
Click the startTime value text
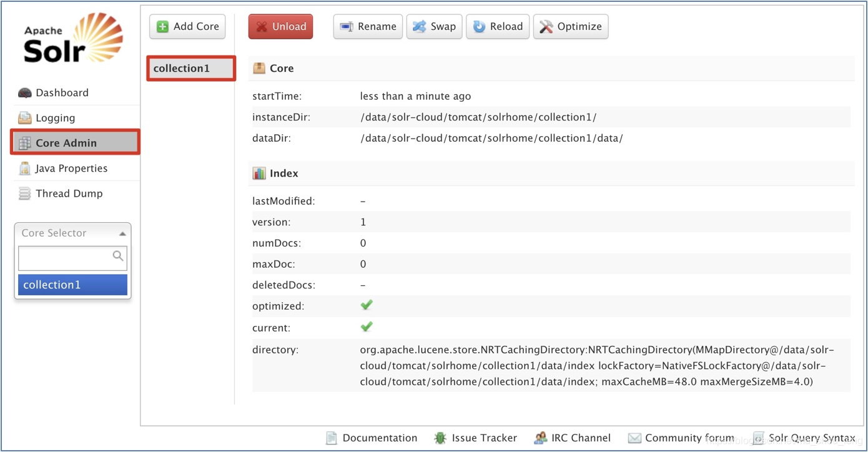(415, 96)
